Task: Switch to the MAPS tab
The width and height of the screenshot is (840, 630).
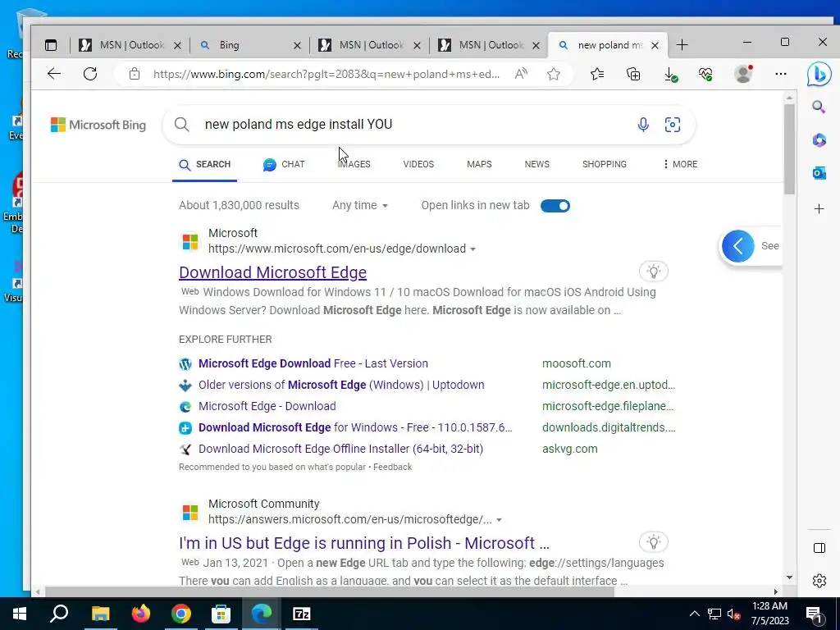Action: [x=479, y=164]
